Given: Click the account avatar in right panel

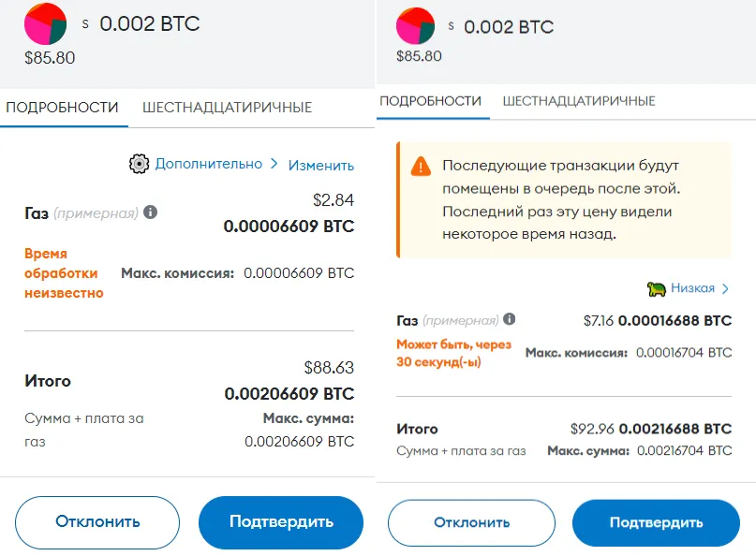Looking at the screenshot, I should point(415,25).
